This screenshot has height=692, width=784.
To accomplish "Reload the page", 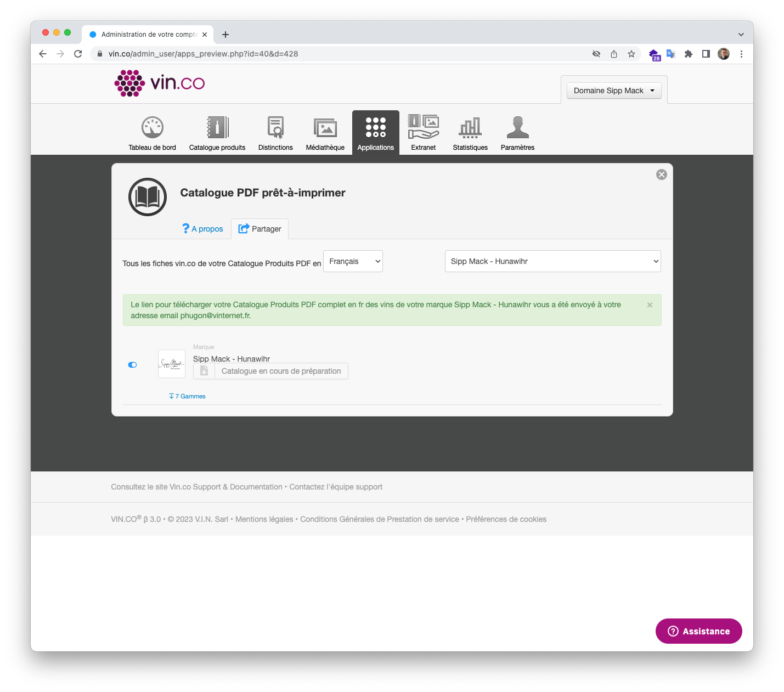I will pyautogui.click(x=78, y=54).
